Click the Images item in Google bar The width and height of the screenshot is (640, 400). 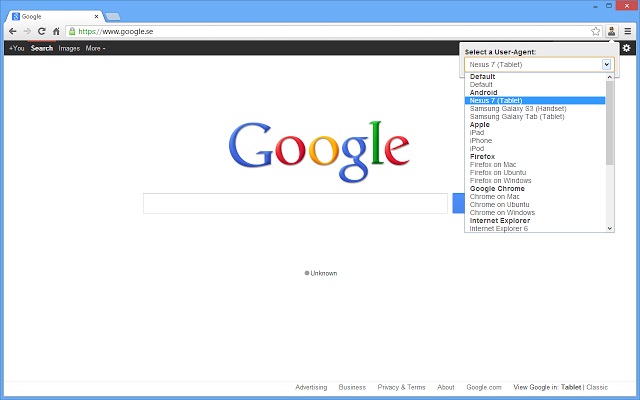69,48
